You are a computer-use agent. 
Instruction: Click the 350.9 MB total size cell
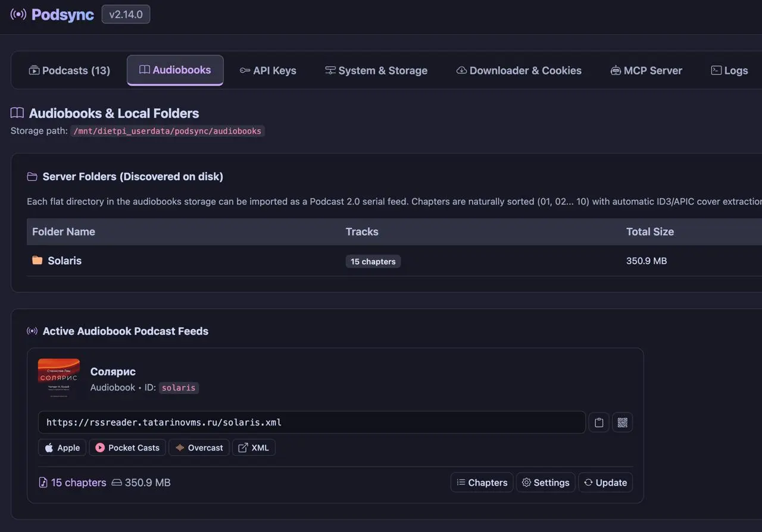(647, 261)
